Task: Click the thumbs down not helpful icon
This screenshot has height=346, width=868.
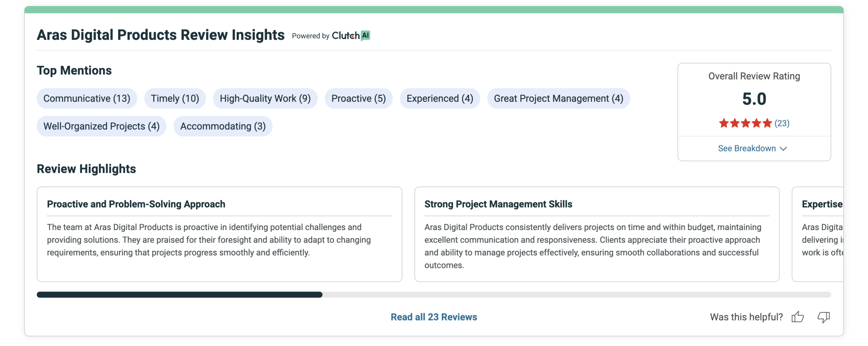Action: tap(823, 316)
